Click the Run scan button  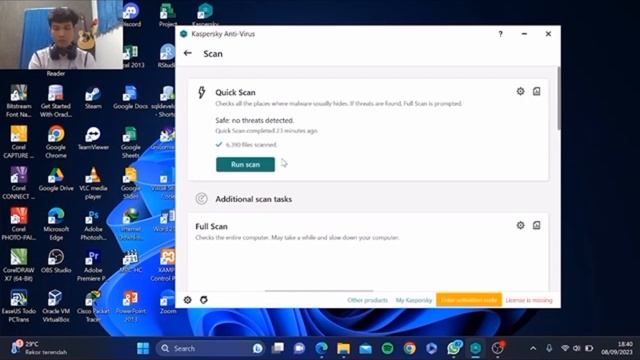coord(245,164)
